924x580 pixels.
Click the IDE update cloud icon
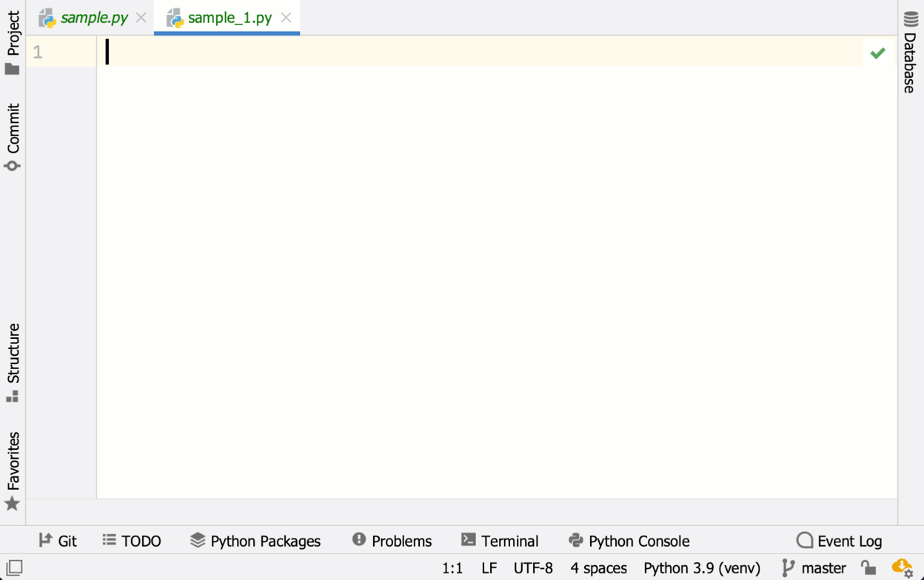[x=902, y=568]
